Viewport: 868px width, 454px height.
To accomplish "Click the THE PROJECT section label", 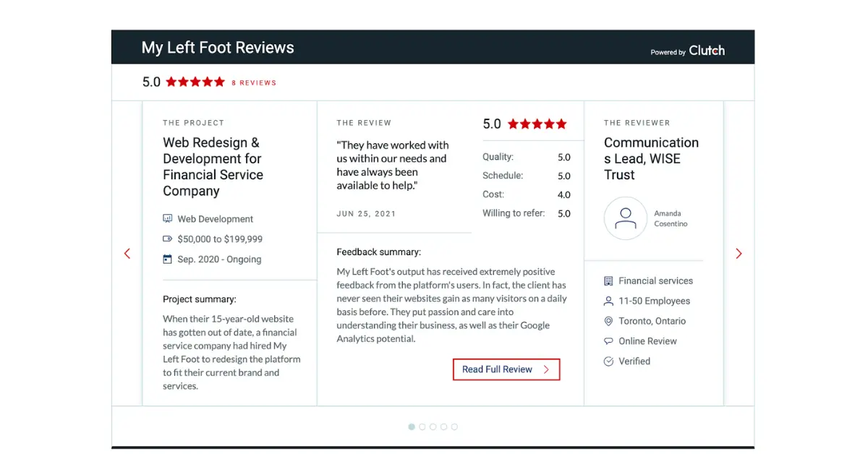I will point(194,123).
